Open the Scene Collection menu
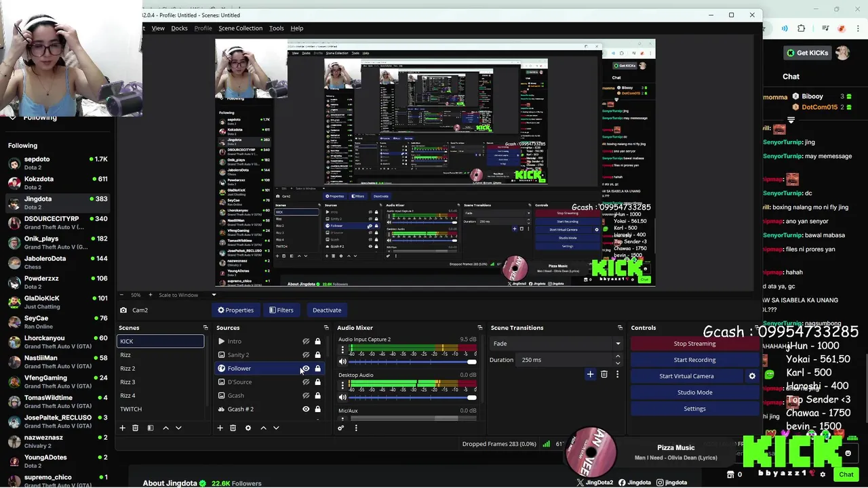Image resolution: width=868 pixels, height=488 pixels. point(240,28)
